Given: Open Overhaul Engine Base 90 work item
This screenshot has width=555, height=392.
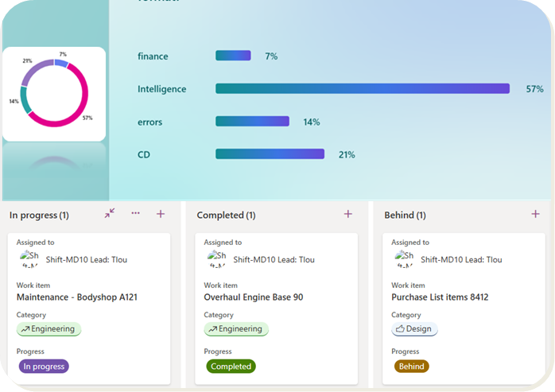Looking at the screenshot, I should tap(253, 297).
